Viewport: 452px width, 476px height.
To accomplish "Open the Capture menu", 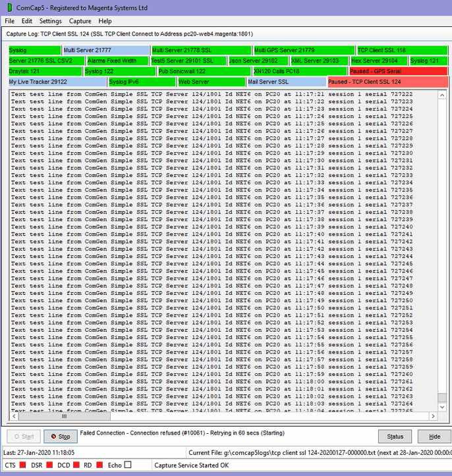I will pos(80,21).
